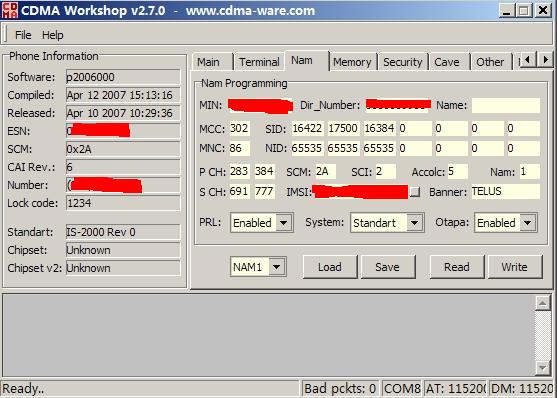Click the Banner field containing TELUS

505,192
